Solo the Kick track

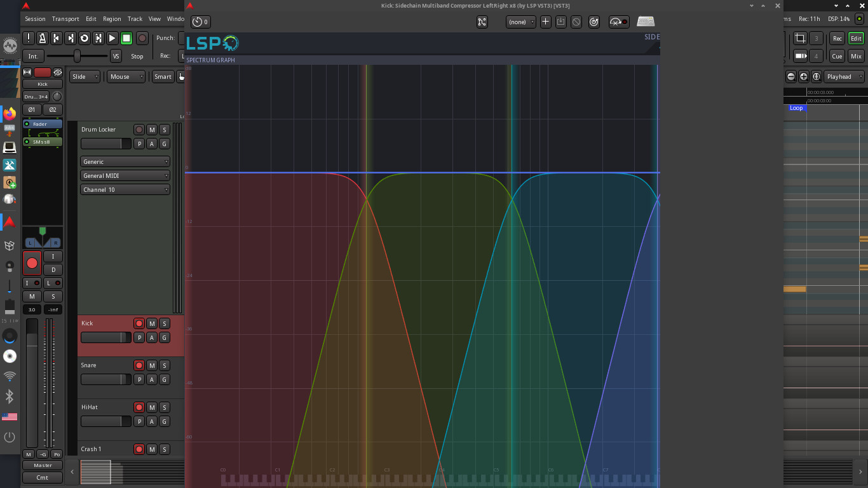coord(164,323)
